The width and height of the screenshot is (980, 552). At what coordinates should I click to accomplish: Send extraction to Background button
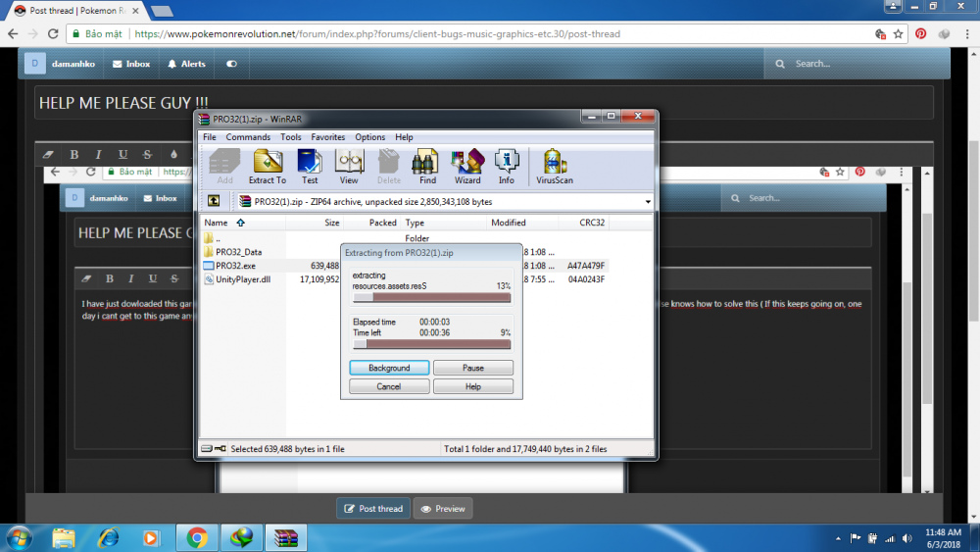(389, 368)
